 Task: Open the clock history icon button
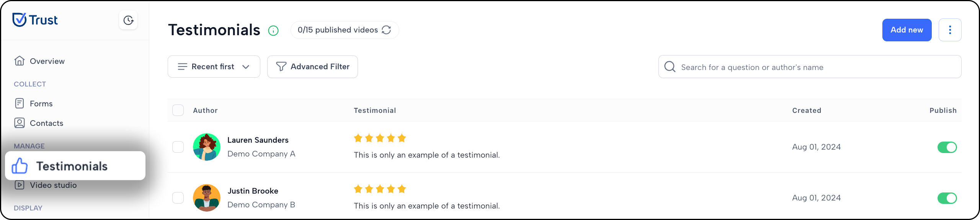128,20
